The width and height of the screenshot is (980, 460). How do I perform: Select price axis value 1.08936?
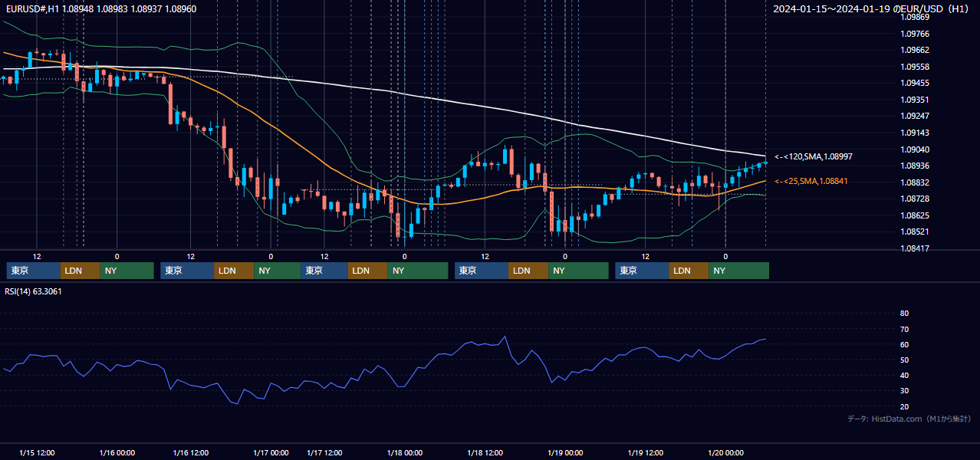click(x=915, y=166)
